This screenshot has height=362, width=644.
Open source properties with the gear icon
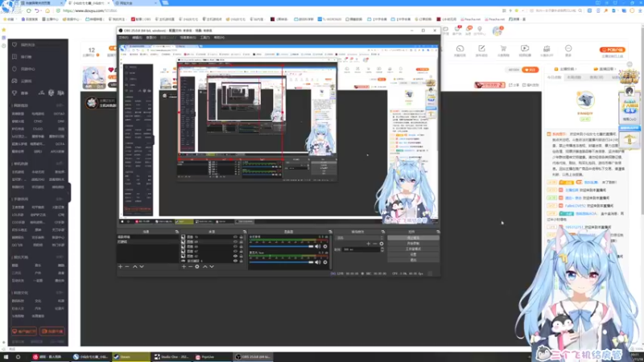click(x=197, y=267)
